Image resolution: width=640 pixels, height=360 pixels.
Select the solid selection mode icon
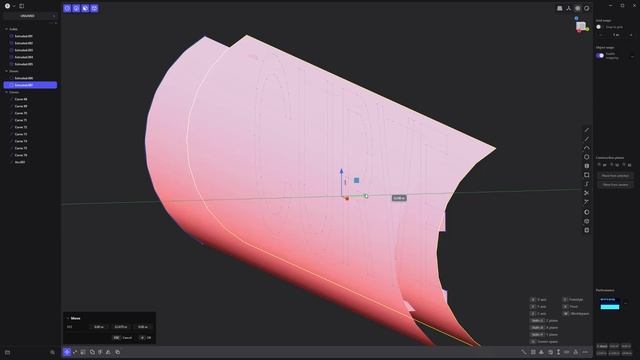pos(94,8)
